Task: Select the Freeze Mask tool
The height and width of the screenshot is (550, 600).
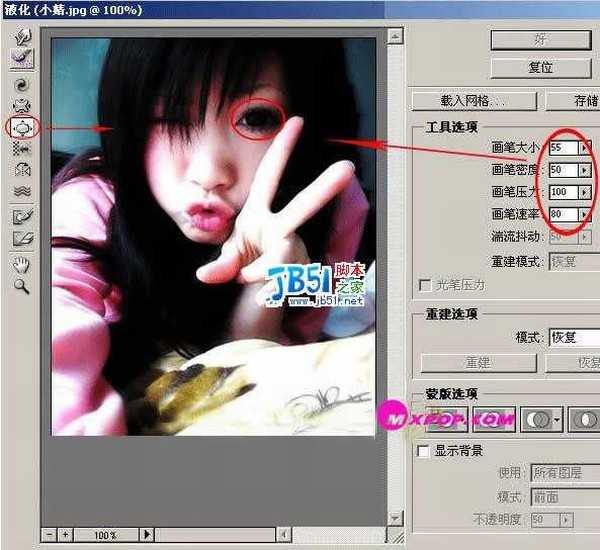Action: (23, 217)
